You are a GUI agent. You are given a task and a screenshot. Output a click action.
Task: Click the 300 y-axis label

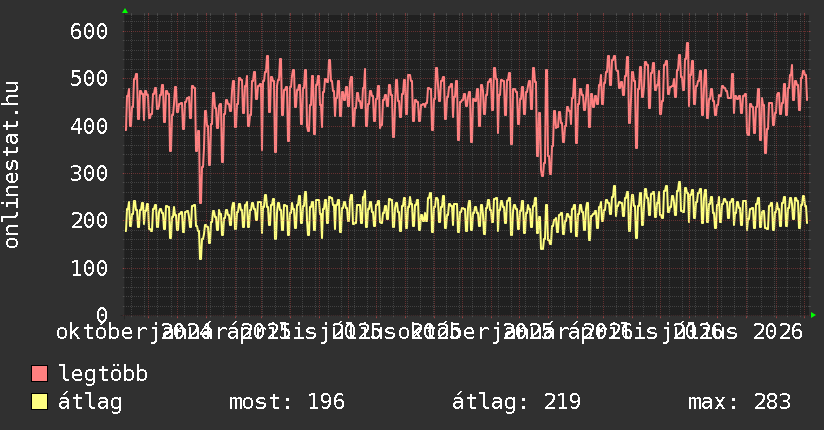(89, 173)
